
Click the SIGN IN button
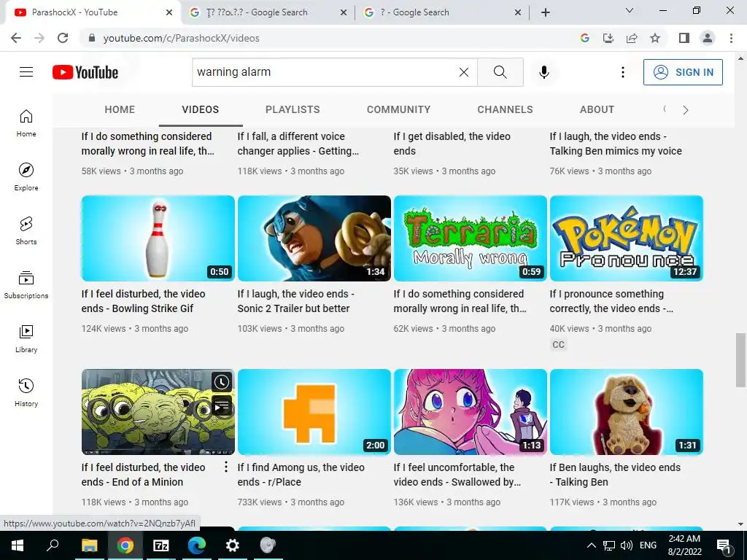(x=683, y=72)
